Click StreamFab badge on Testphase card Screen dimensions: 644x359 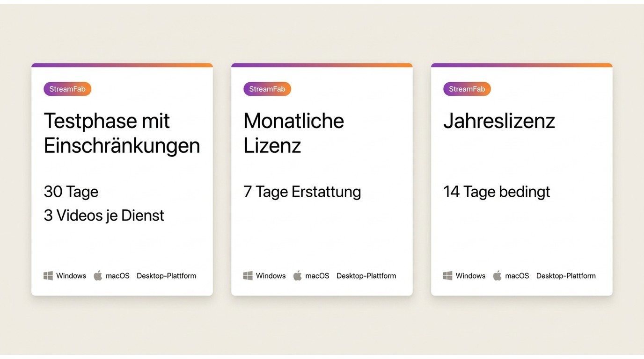pos(67,89)
